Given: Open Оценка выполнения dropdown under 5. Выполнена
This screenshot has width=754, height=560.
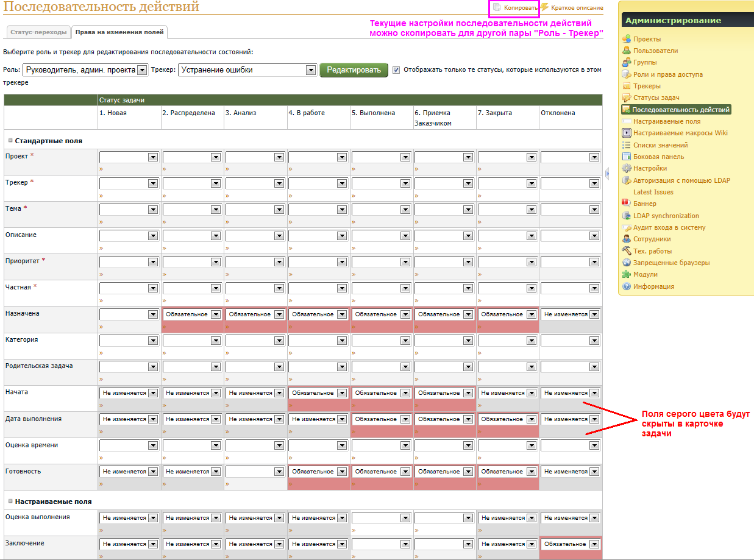Looking at the screenshot, I should click(x=382, y=518).
